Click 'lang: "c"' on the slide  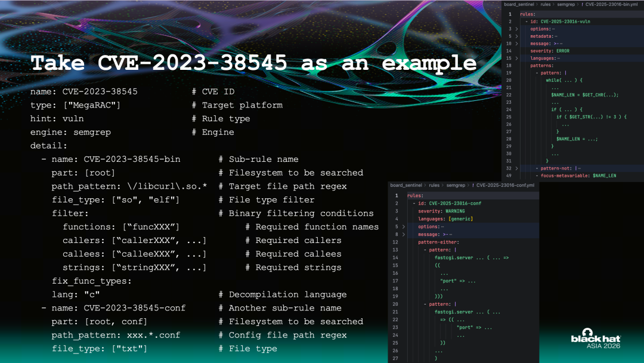[x=76, y=295]
